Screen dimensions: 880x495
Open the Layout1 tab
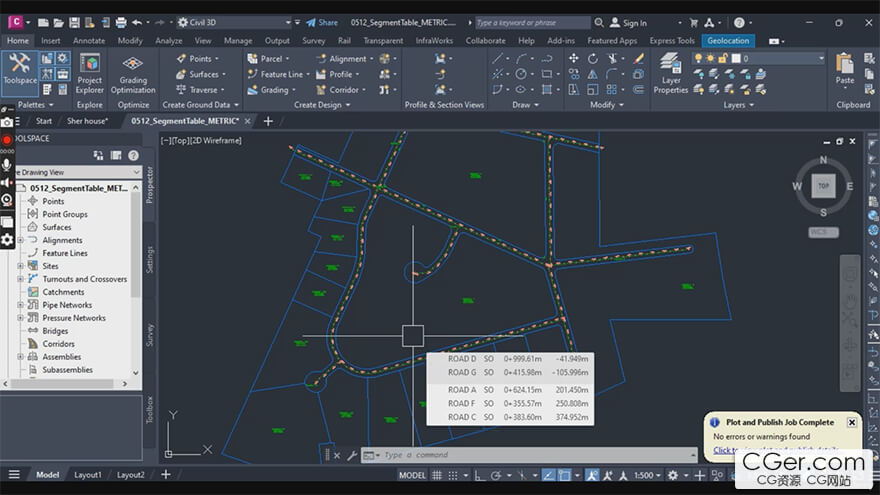point(88,475)
